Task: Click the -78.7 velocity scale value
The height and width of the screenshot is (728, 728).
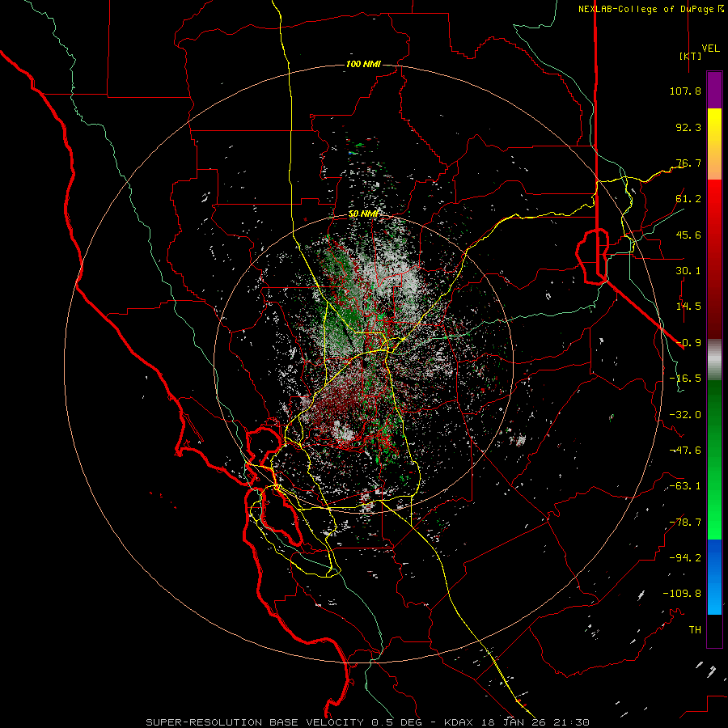Action: (x=685, y=523)
